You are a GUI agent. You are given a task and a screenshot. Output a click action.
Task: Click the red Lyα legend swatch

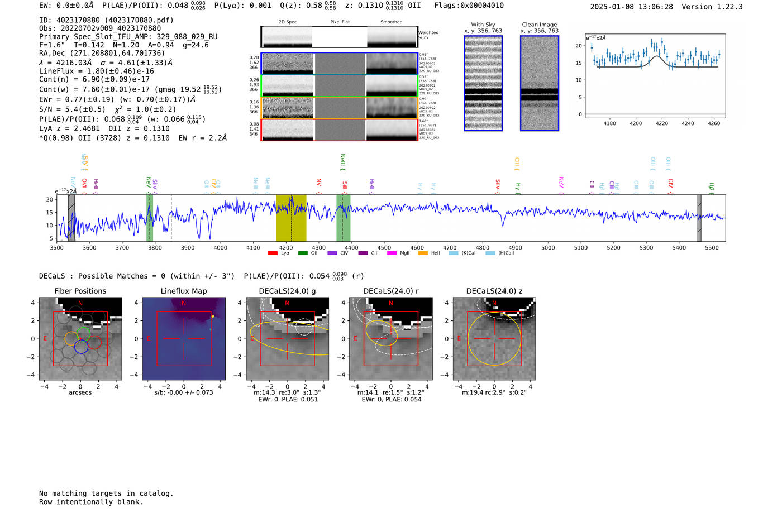pos(273,253)
